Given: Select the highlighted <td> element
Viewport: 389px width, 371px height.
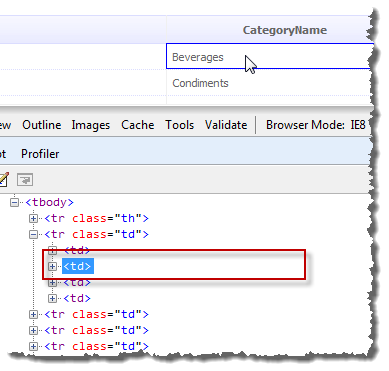Looking at the screenshot, I should (x=77, y=266).
